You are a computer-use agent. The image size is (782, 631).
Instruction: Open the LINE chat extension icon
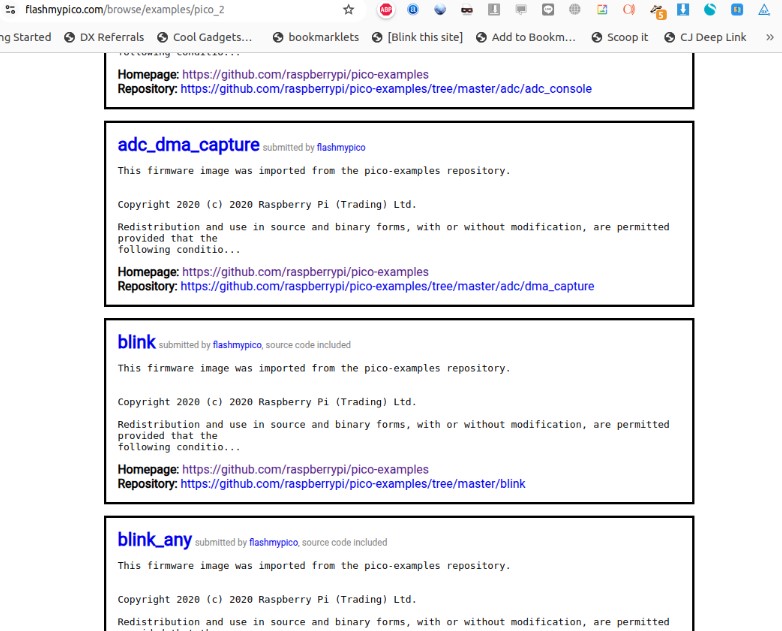(548, 9)
